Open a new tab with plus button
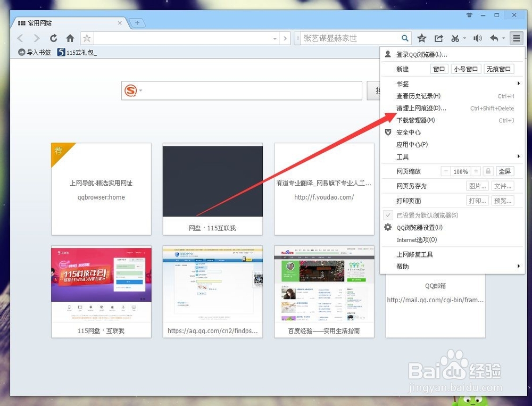 coord(137,23)
